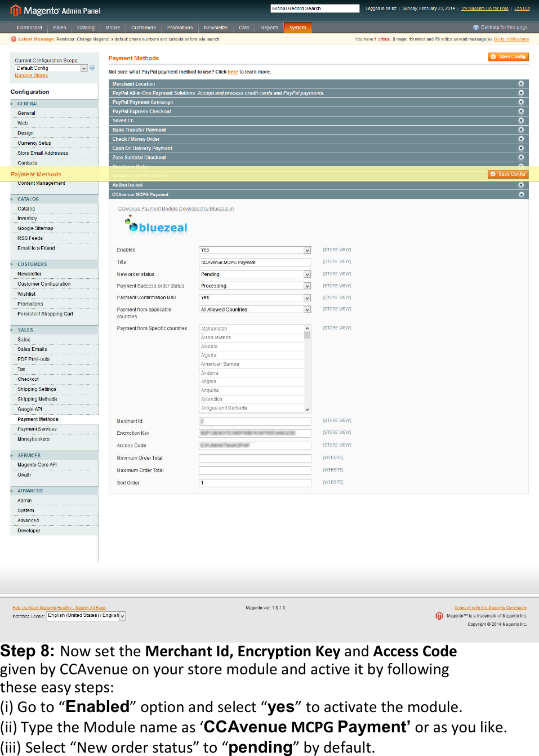Click the scope refresh icon beside Default Config

click(x=91, y=68)
